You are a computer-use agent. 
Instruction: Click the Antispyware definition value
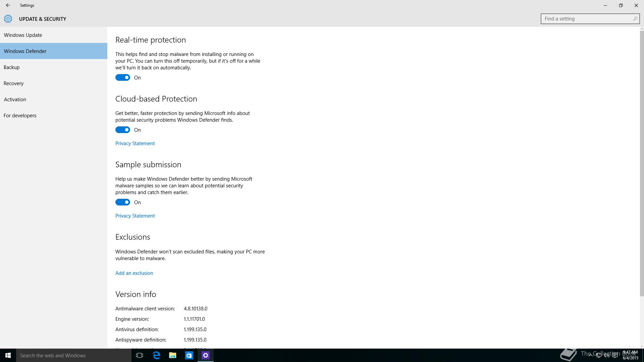tap(195, 340)
